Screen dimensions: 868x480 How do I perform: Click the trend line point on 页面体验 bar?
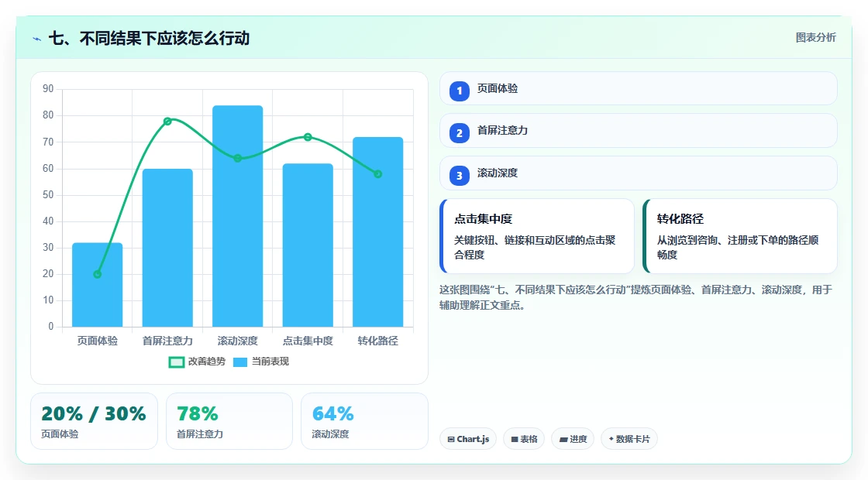pos(98,274)
